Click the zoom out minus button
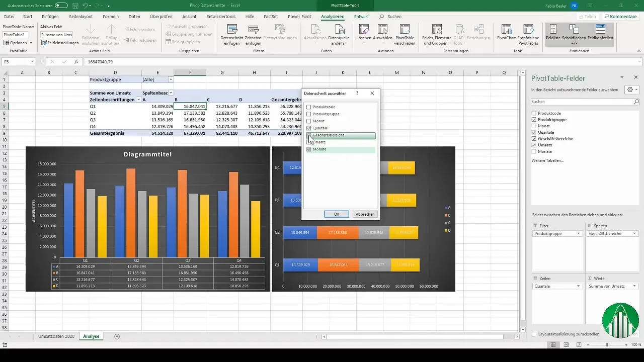644x362 pixels. pos(588,345)
